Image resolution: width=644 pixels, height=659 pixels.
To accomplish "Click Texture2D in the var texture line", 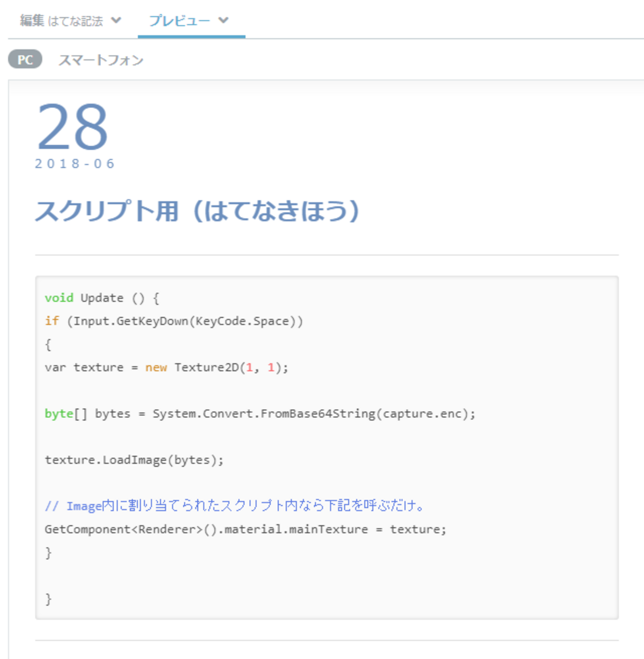I will pos(207,367).
